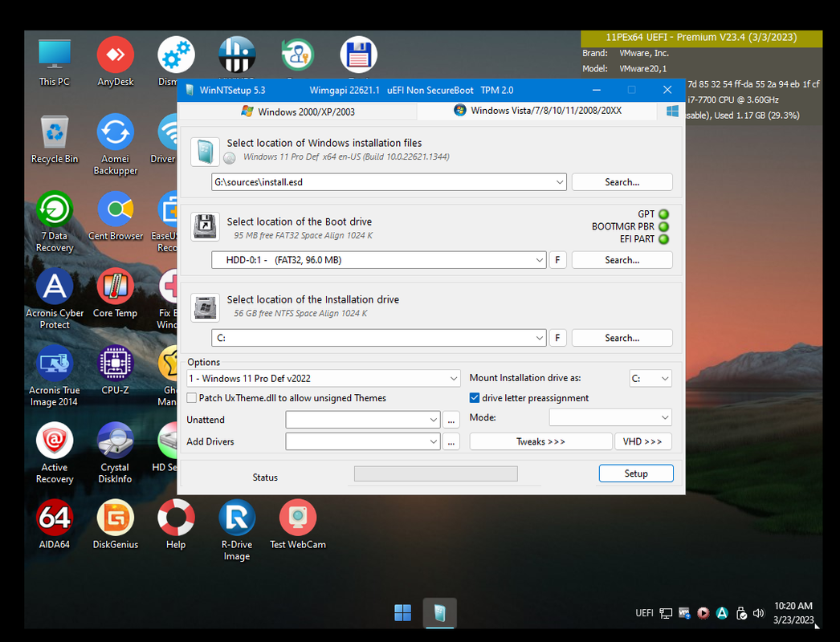Click the GPT green status indicator
Image resolution: width=840 pixels, height=642 pixels.
coord(664,214)
